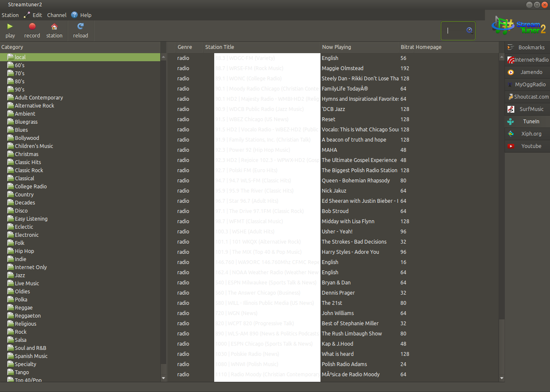Choose the Classic Rock category

tap(29, 170)
